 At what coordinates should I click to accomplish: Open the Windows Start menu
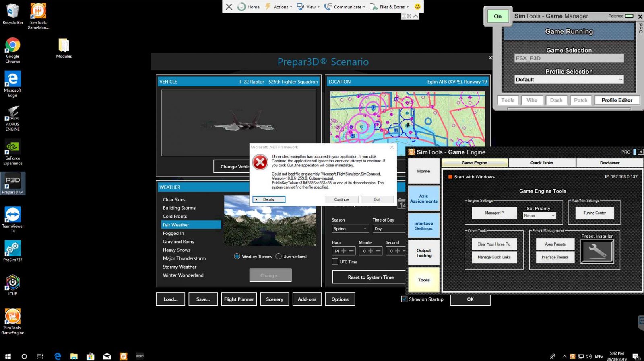[x=8, y=356]
